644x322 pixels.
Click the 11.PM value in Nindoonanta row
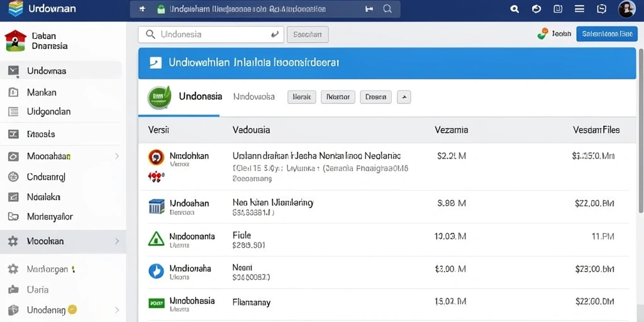[x=602, y=236]
